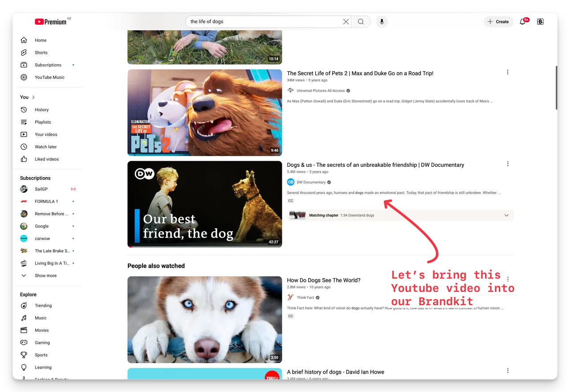Open the husky dog video thumbnail
This screenshot has width=570, height=392.
204,319
